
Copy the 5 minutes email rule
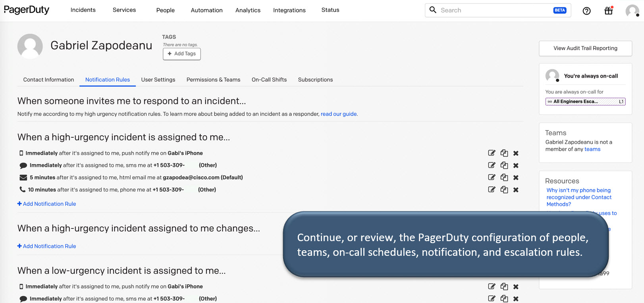(504, 177)
